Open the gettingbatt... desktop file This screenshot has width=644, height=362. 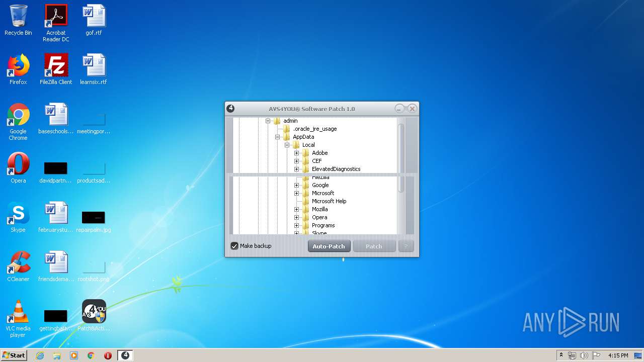(56, 320)
